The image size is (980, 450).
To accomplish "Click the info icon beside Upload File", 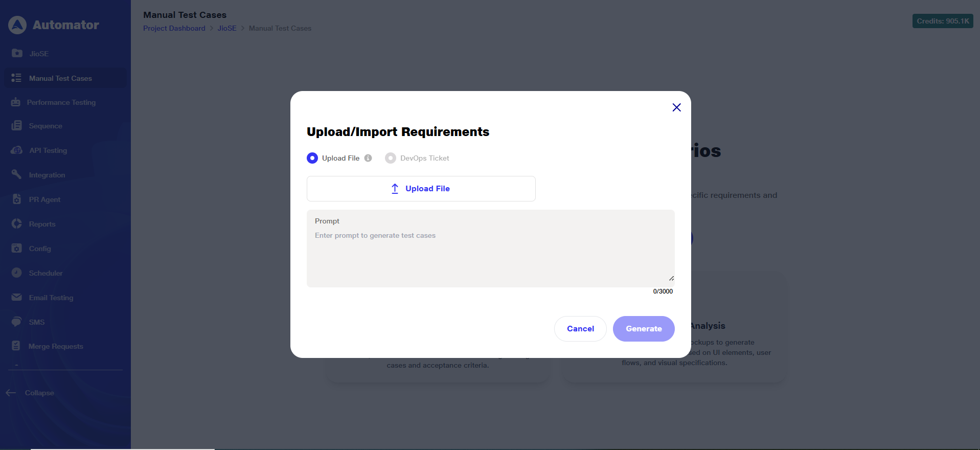I will [x=368, y=158].
